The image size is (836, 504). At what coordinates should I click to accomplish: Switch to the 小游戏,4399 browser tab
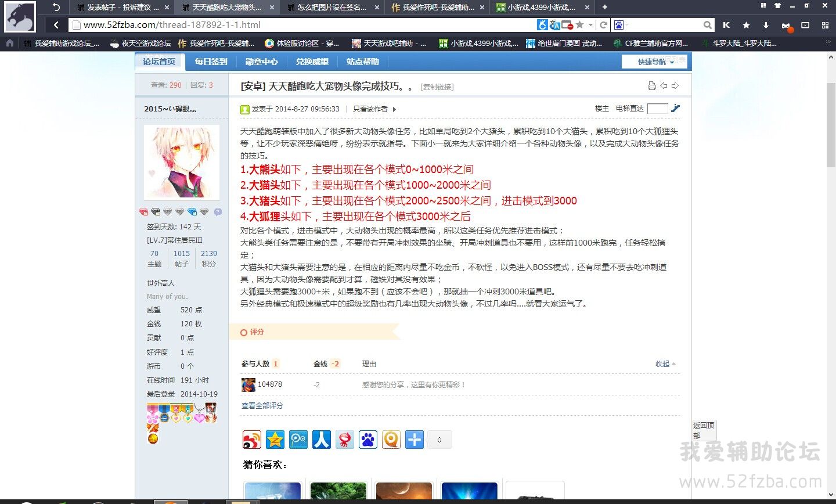point(540,8)
